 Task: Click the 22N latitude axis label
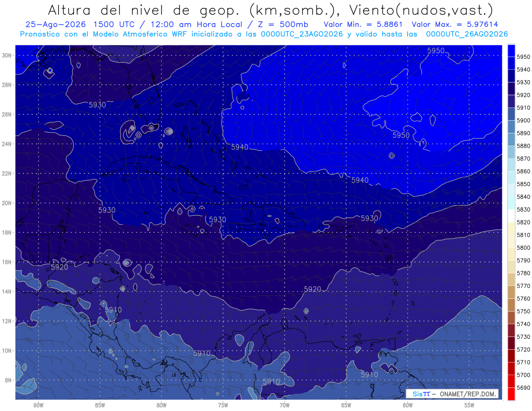pos(7,173)
